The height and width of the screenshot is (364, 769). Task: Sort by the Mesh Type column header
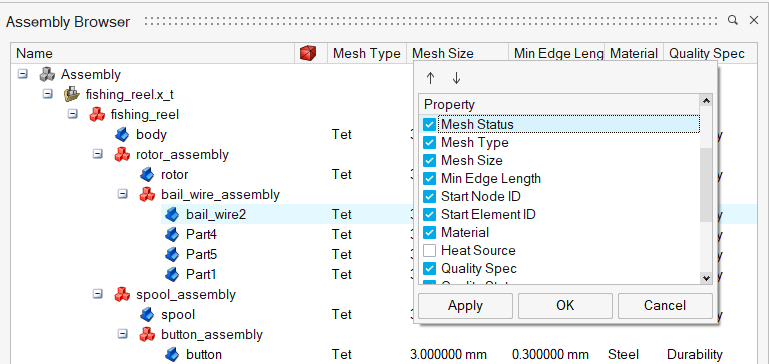point(367,53)
